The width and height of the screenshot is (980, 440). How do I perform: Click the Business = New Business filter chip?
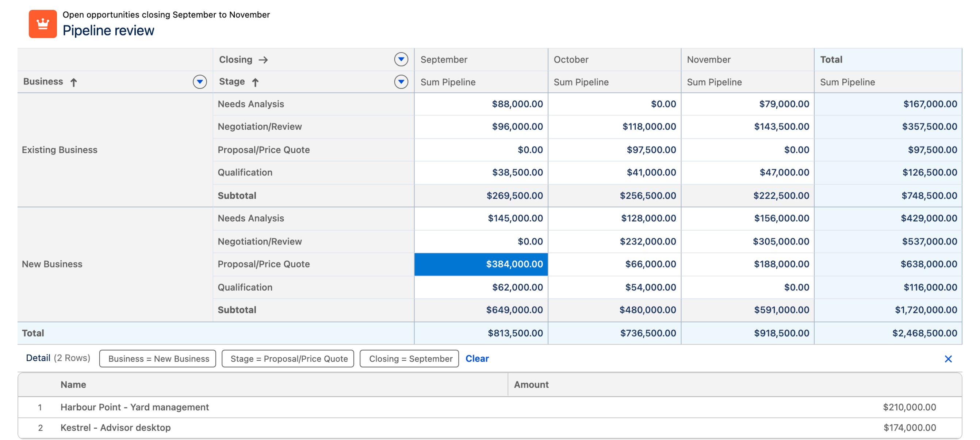click(x=158, y=359)
